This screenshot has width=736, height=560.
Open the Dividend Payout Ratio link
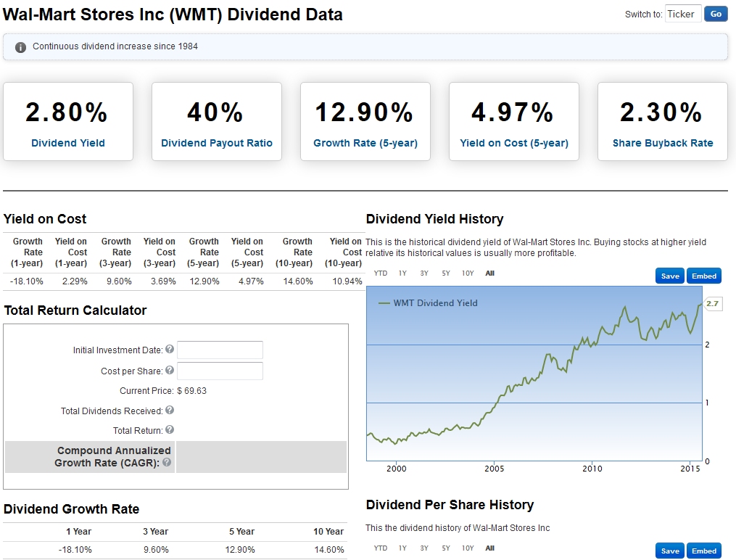pos(217,143)
